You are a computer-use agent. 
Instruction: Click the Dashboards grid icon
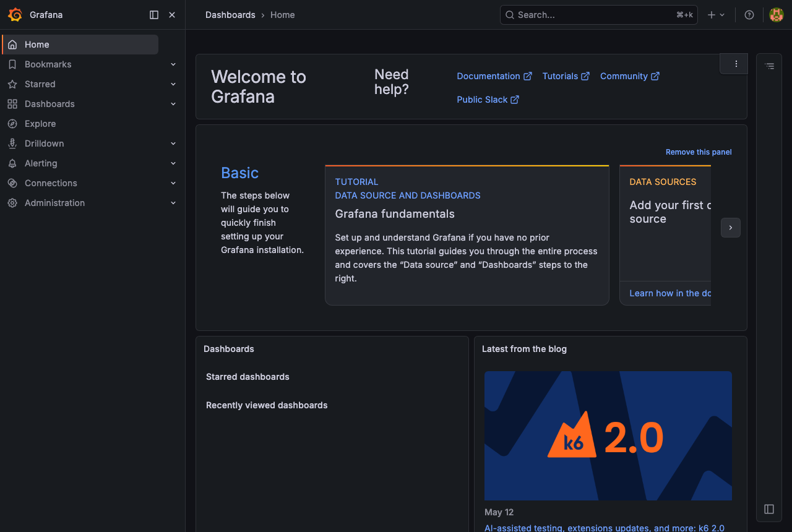pos(12,104)
